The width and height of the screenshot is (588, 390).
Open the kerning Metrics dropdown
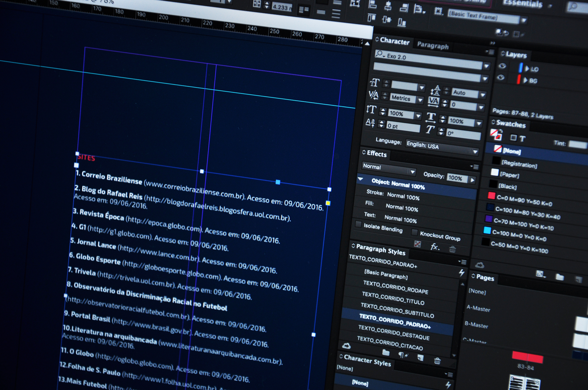click(x=420, y=100)
